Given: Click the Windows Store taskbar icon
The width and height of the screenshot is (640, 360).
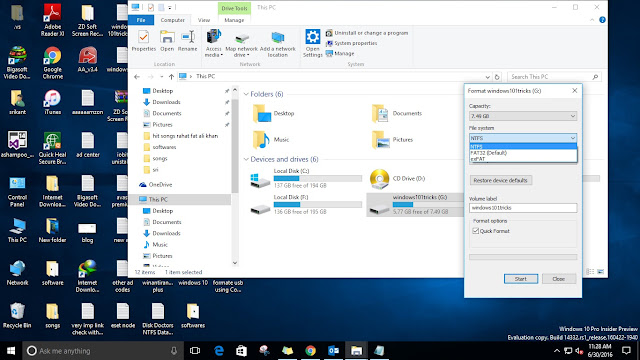Looking at the screenshot, I should pyautogui.click(x=241, y=351).
